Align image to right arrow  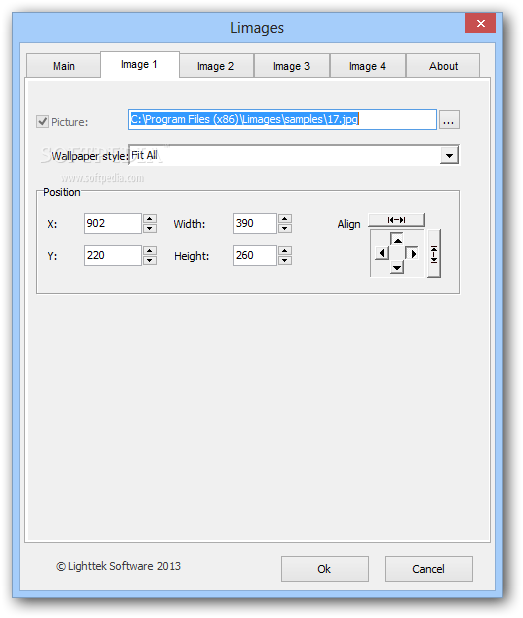point(412,253)
